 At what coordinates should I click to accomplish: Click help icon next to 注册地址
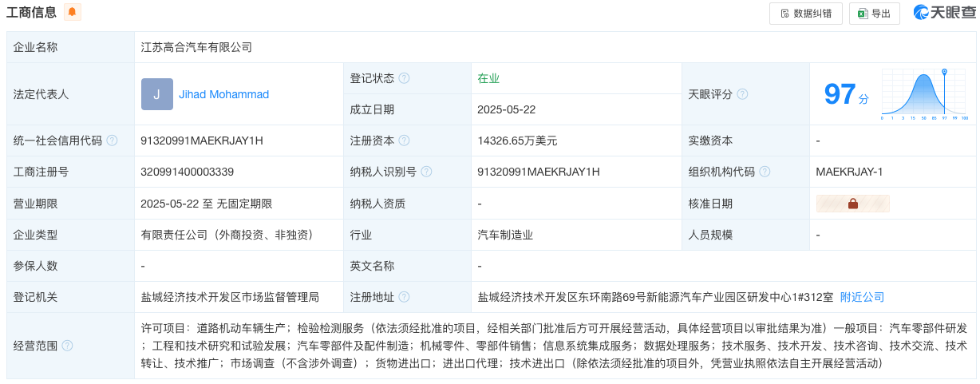[404, 297]
